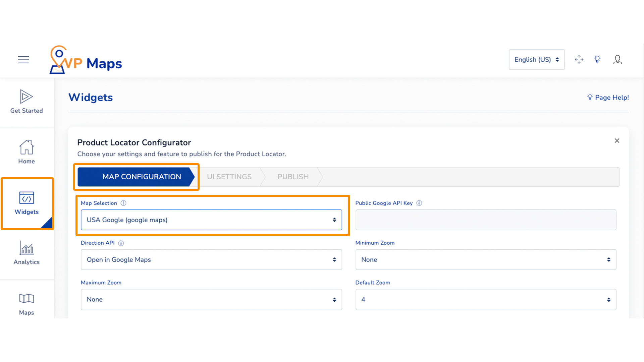Click the Page Help link

608,97
